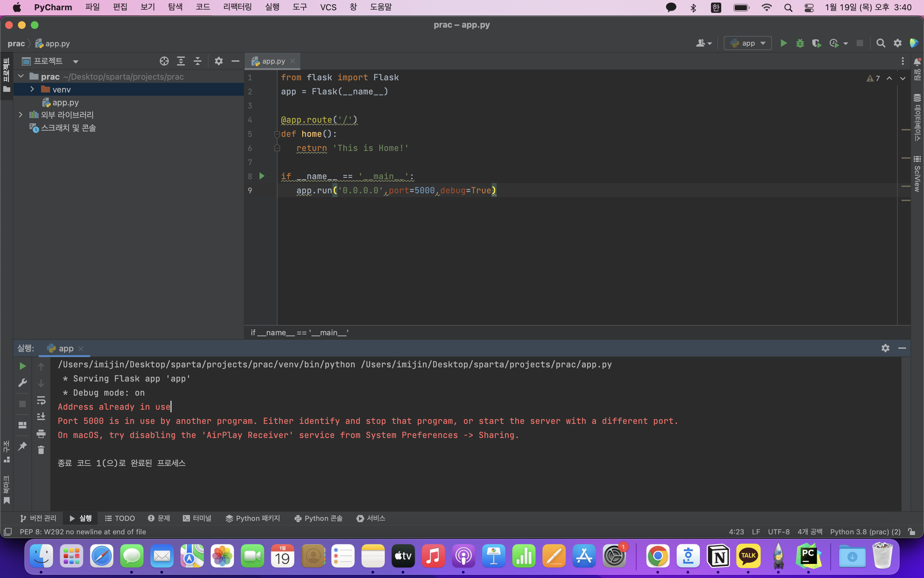
Task: Open the 서비스 tool window
Action: [371, 518]
